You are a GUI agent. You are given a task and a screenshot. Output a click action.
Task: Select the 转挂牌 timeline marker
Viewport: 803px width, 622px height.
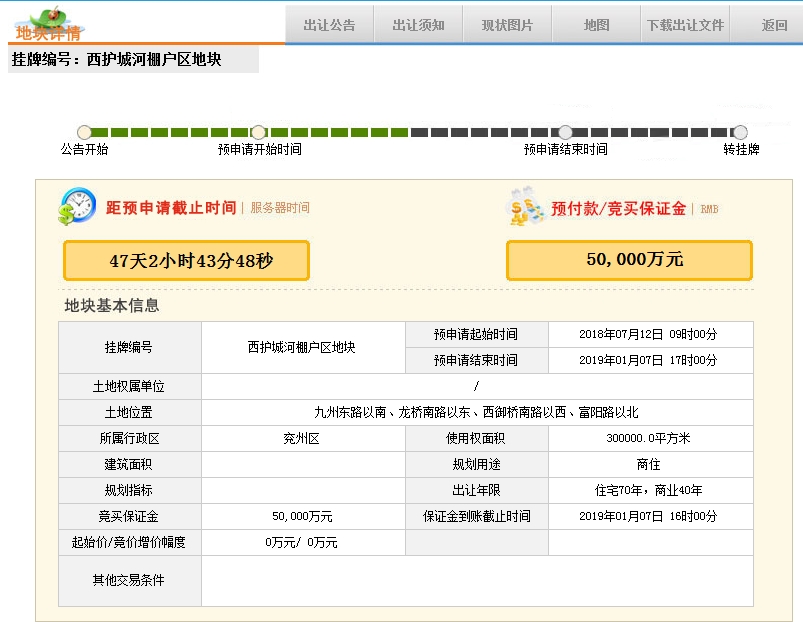point(740,132)
